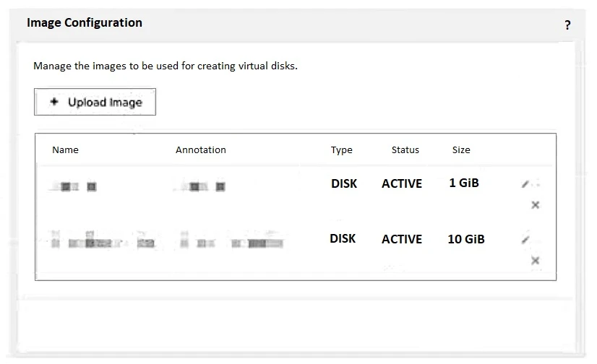This screenshot has width=597, height=364.
Task: Click the 10 GiB size value
Action: click(x=465, y=239)
